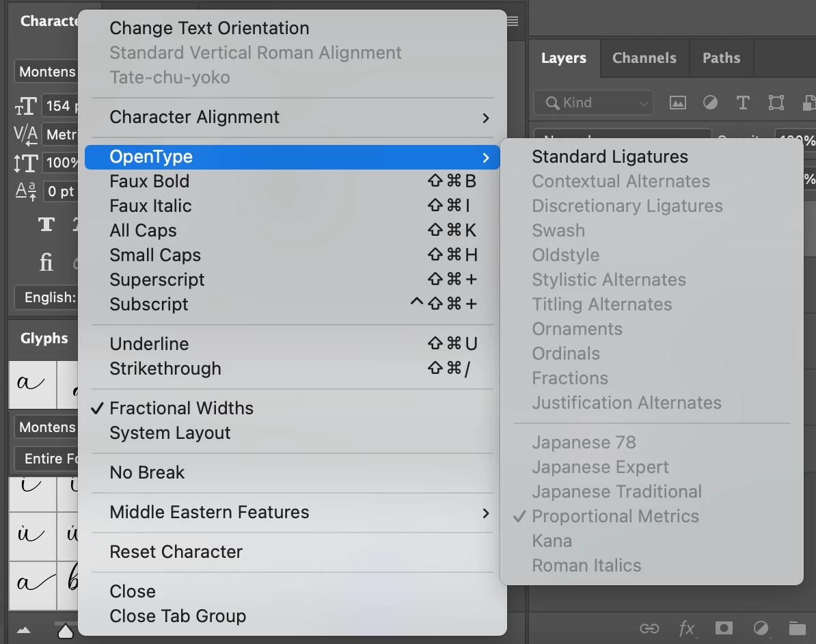Click the font size input field
816x644 pixels.
[62, 106]
